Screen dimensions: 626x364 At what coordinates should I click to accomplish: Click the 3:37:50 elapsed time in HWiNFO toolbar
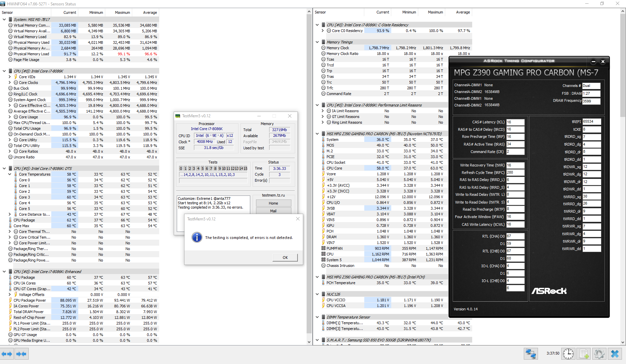point(553,354)
